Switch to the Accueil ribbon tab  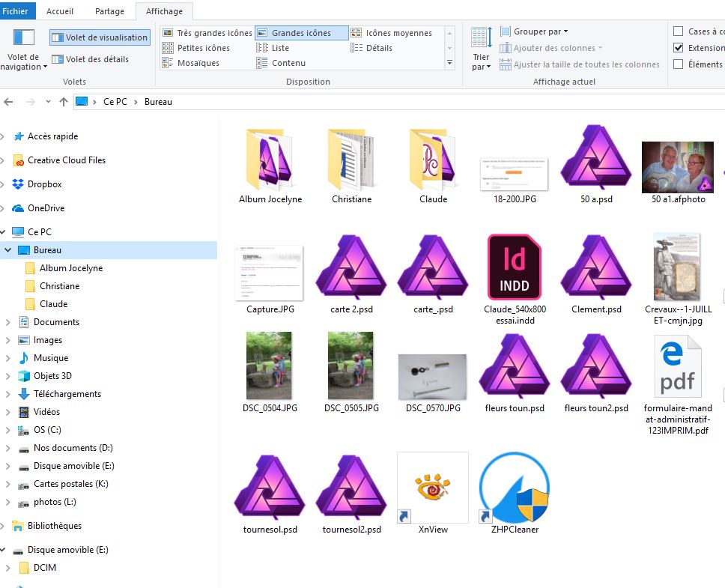click(60, 11)
